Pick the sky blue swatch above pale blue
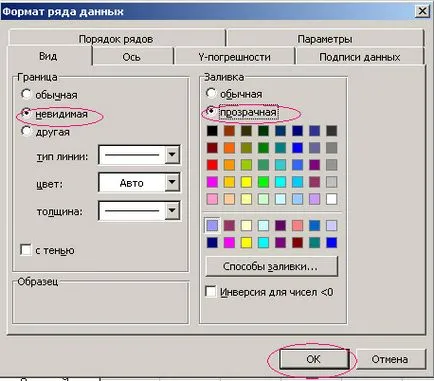The height and width of the screenshot is (381, 434). pos(297,182)
